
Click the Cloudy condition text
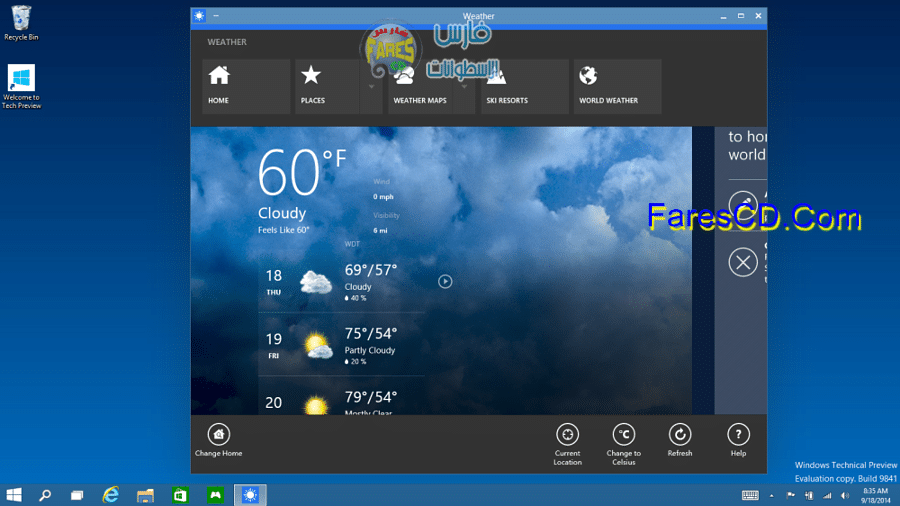[x=282, y=213]
